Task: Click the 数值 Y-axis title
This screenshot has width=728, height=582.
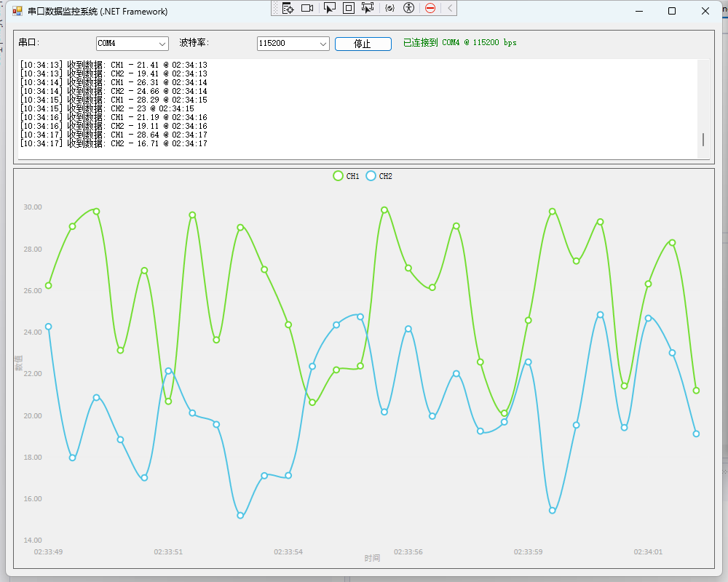Action: (x=19, y=363)
